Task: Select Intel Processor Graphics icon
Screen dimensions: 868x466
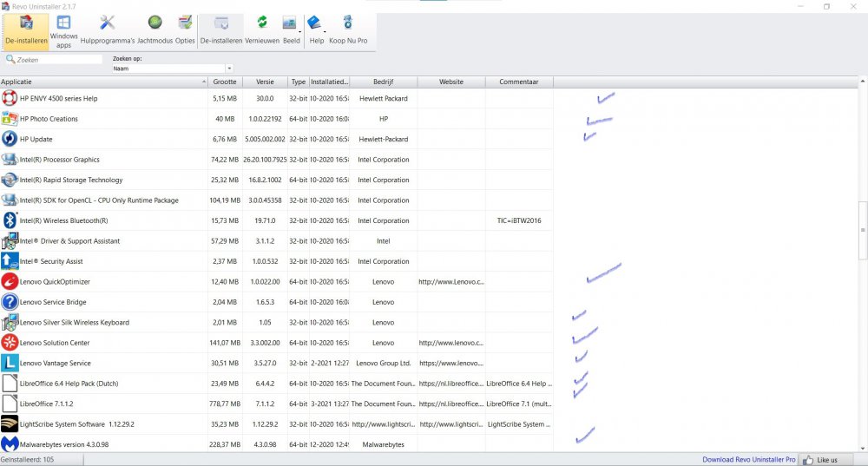Action: pyautogui.click(x=10, y=160)
